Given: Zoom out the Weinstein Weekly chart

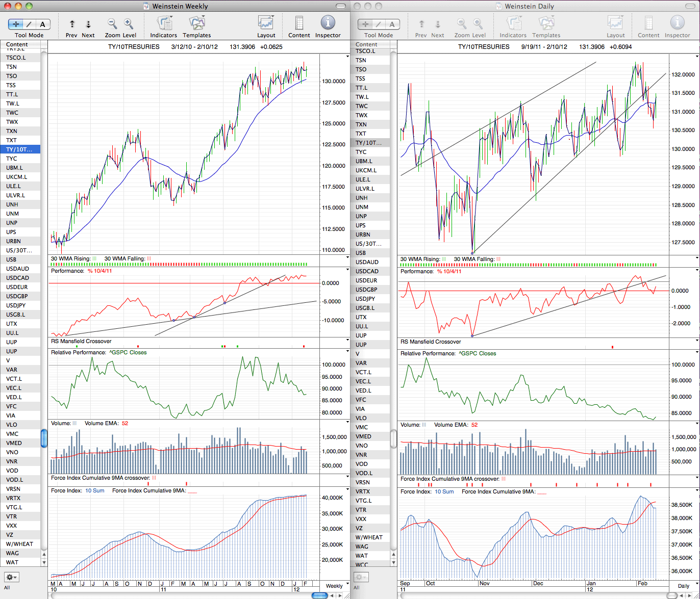Looking at the screenshot, I should 112,23.
